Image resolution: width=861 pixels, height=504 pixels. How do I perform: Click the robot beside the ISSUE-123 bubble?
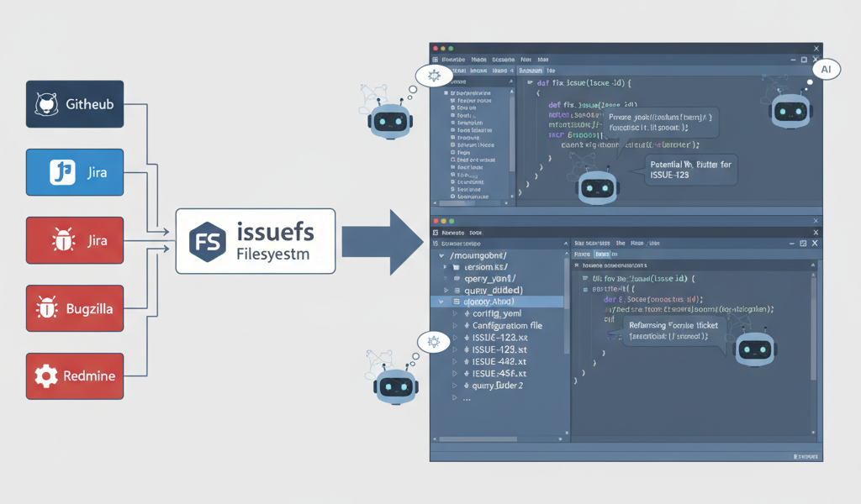598,188
